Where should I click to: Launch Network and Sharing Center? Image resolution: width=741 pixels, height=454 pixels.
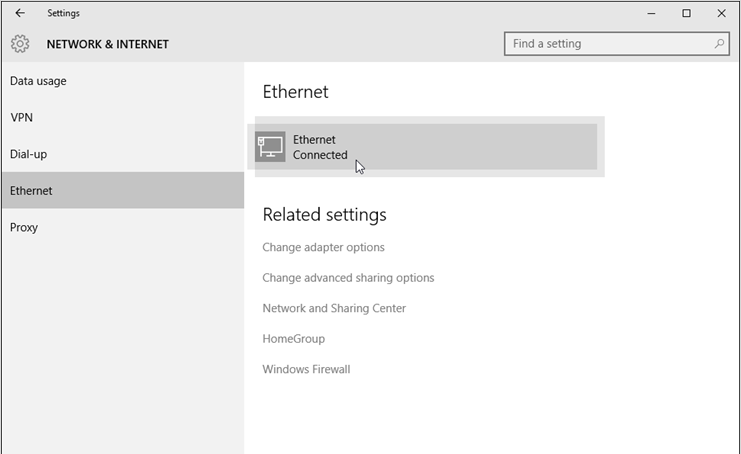click(334, 308)
